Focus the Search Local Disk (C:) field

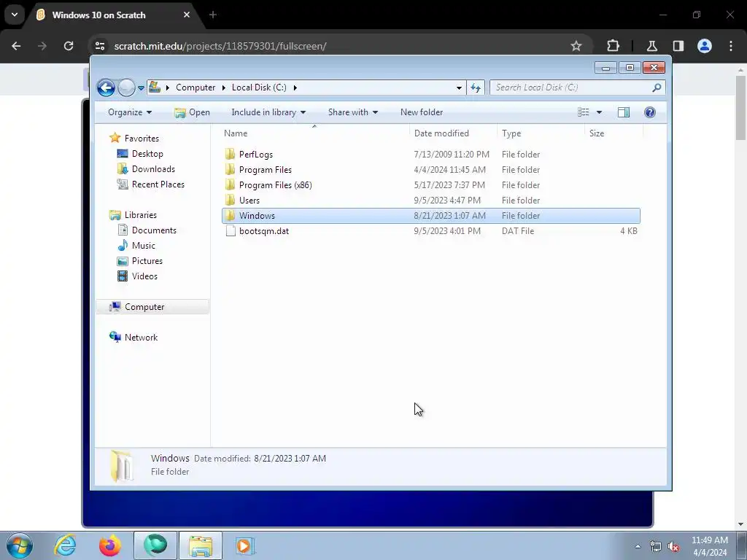click(x=577, y=87)
